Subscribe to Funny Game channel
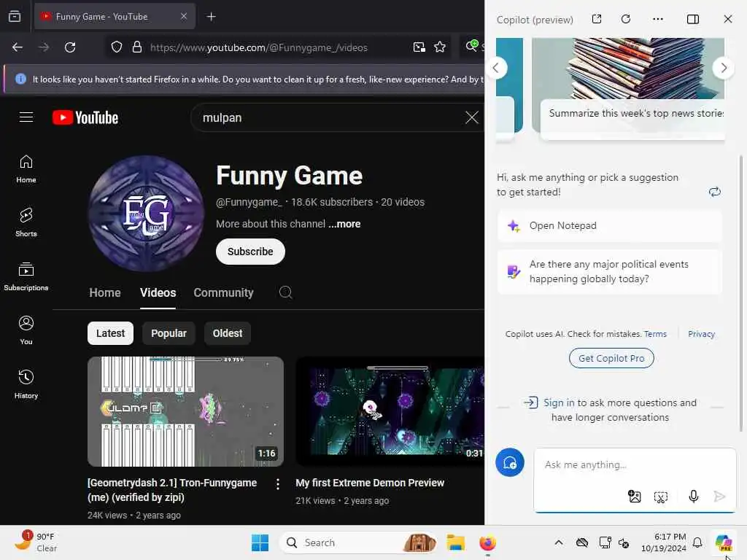This screenshot has width=747, height=560. coord(250,252)
